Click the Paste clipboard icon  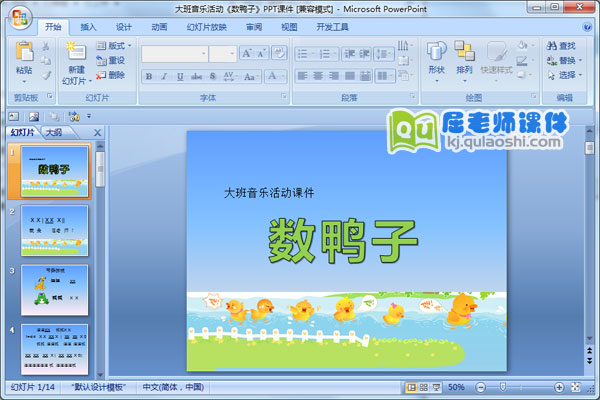(x=24, y=52)
